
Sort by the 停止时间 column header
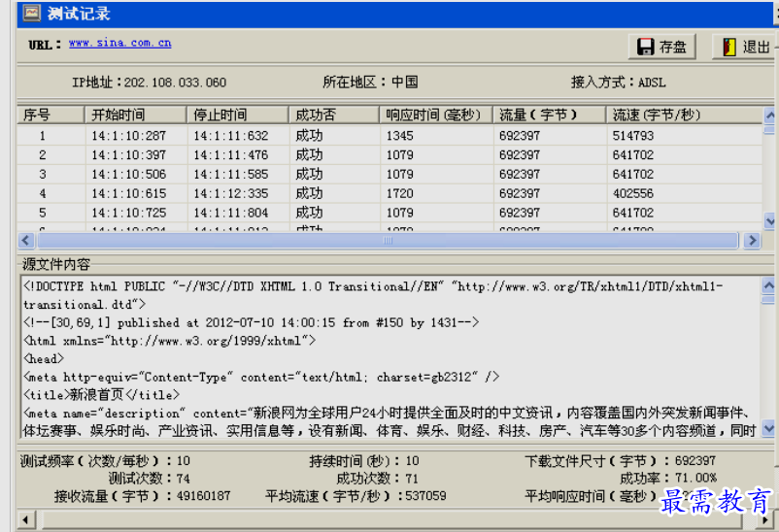click(x=238, y=115)
